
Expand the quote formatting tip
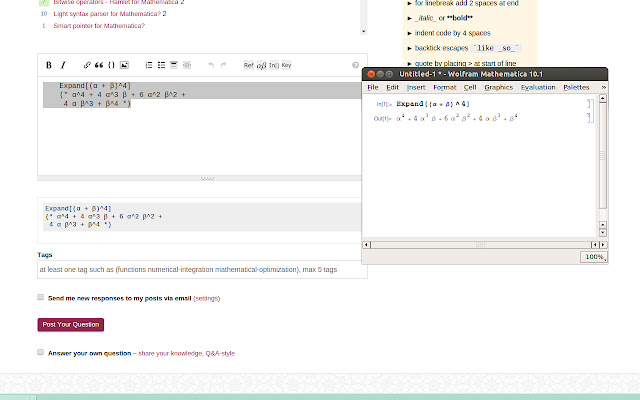(409, 63)
